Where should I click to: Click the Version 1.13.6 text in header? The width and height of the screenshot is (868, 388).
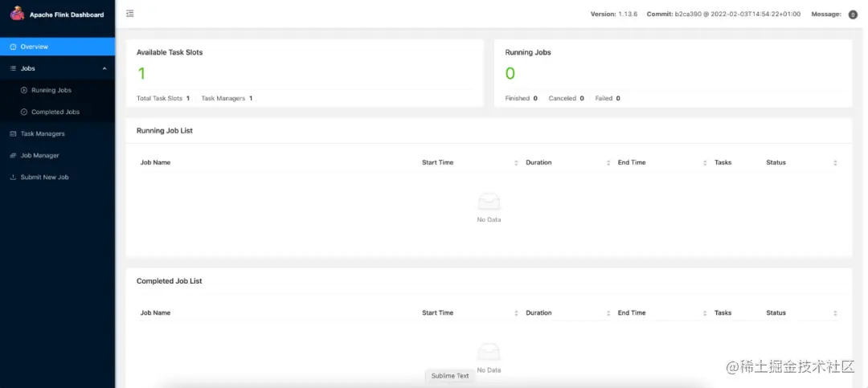tap(614, 14)
